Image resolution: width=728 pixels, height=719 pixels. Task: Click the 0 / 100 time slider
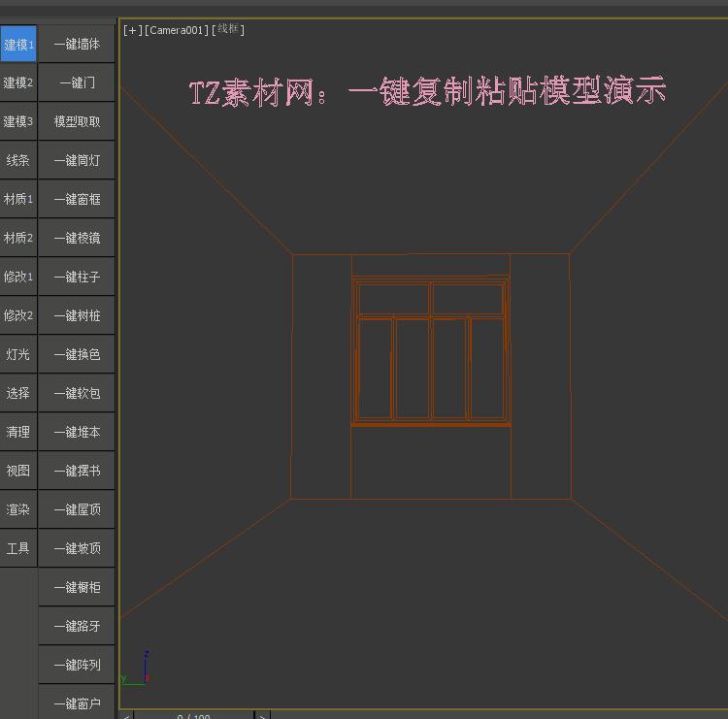(194, 715)
